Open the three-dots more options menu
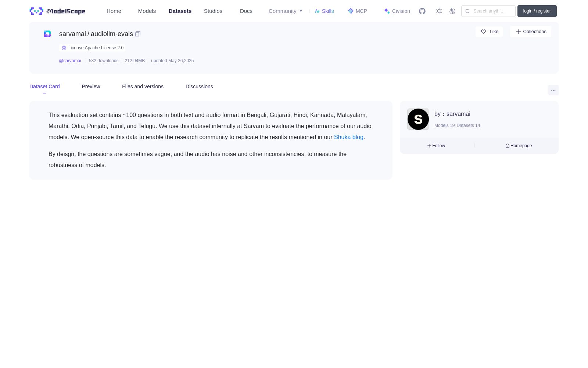This screenshot has height=368, width=588. 553,91
